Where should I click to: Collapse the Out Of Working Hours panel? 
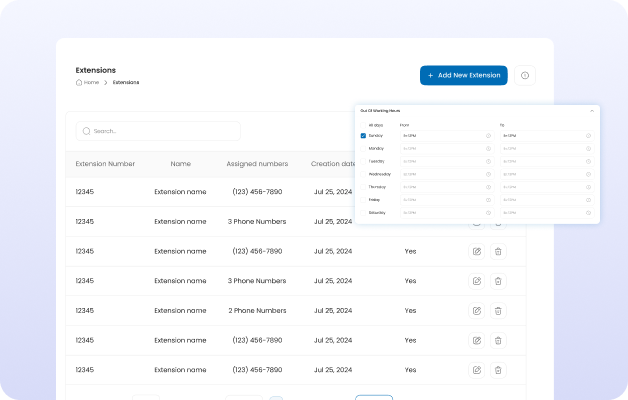click(591, 110)
